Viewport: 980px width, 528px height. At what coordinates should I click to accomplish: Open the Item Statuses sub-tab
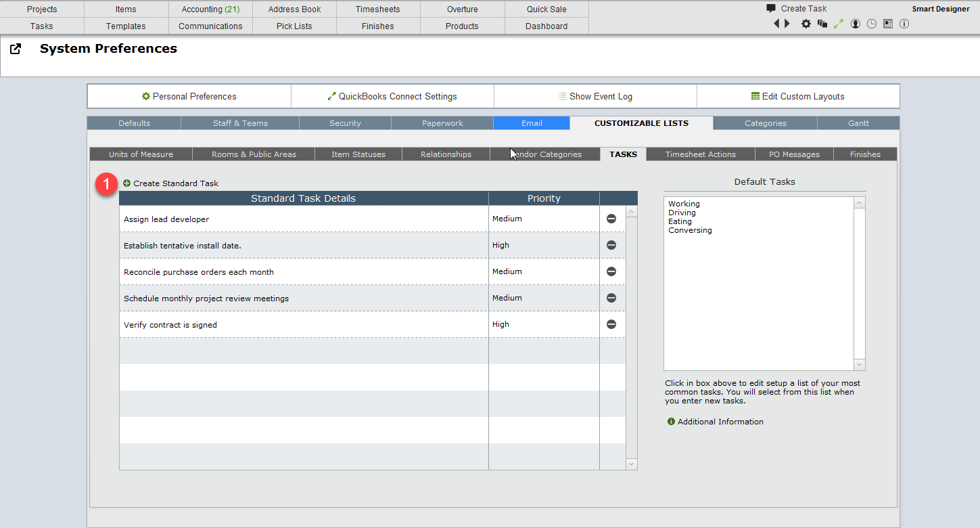[x=358, y=154]
